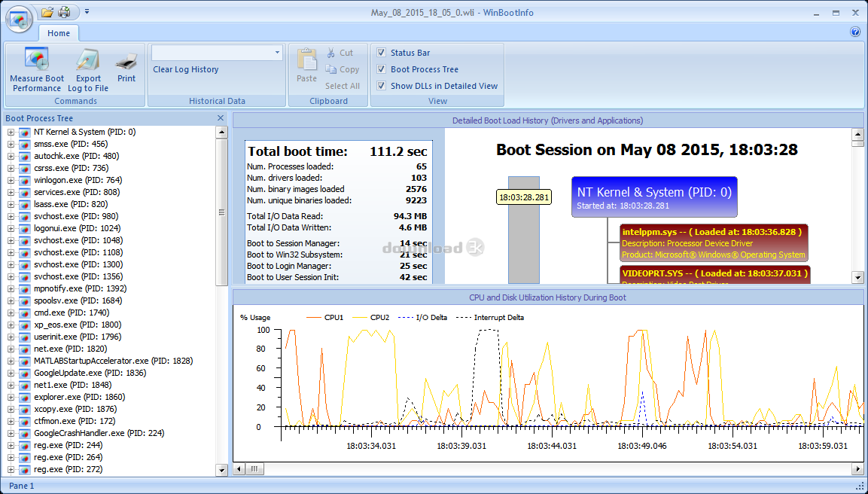Select the Home ribbon tab

pos(59,33)
